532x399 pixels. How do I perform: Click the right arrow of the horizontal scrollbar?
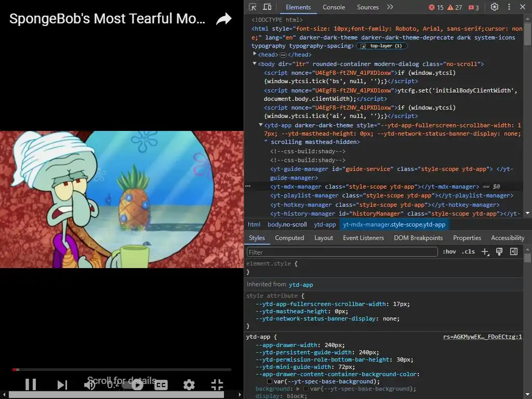(x=240, y=395)
